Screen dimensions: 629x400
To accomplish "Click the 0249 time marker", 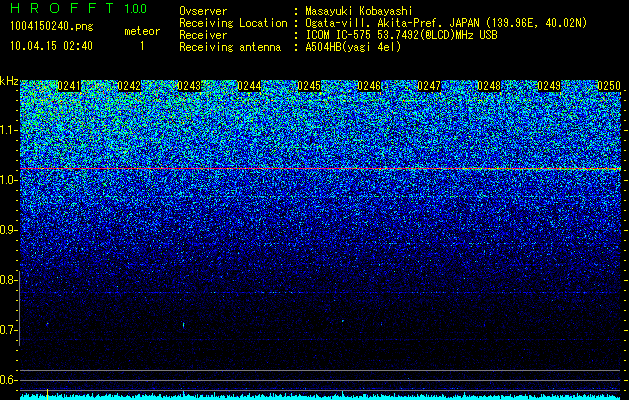I will point(549,86).
